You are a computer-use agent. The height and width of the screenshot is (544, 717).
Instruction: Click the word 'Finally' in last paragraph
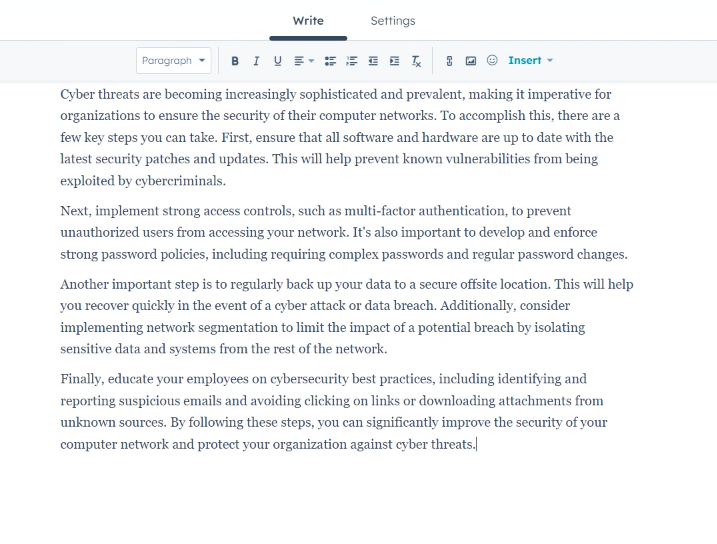click(80, 379)
